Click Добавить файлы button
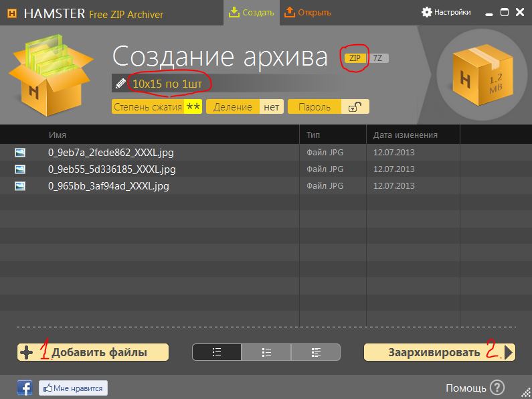The image size is (532, 399). tap(93, 352)
